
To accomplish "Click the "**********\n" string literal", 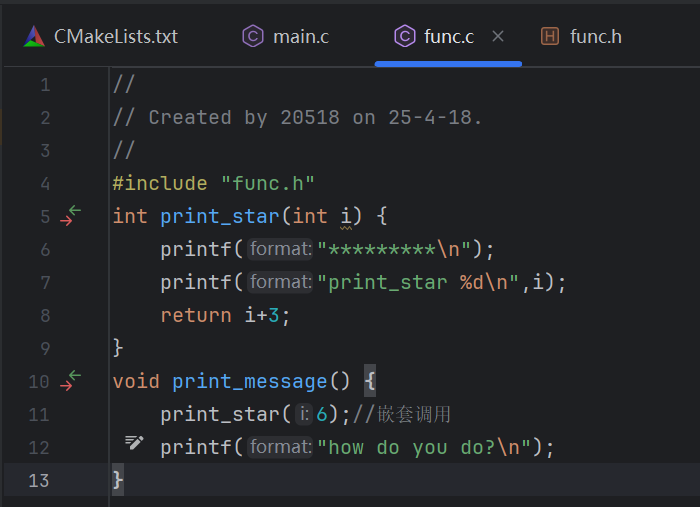I will 394,249.
